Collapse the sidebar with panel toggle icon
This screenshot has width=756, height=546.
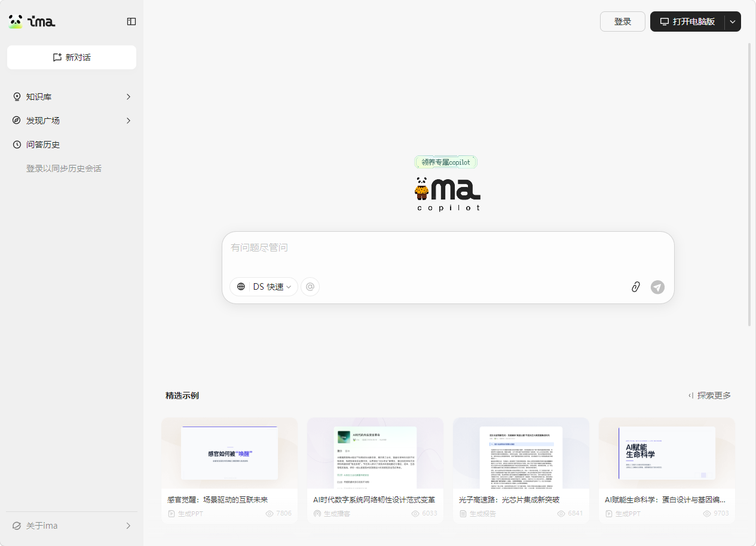coord(131,22)
